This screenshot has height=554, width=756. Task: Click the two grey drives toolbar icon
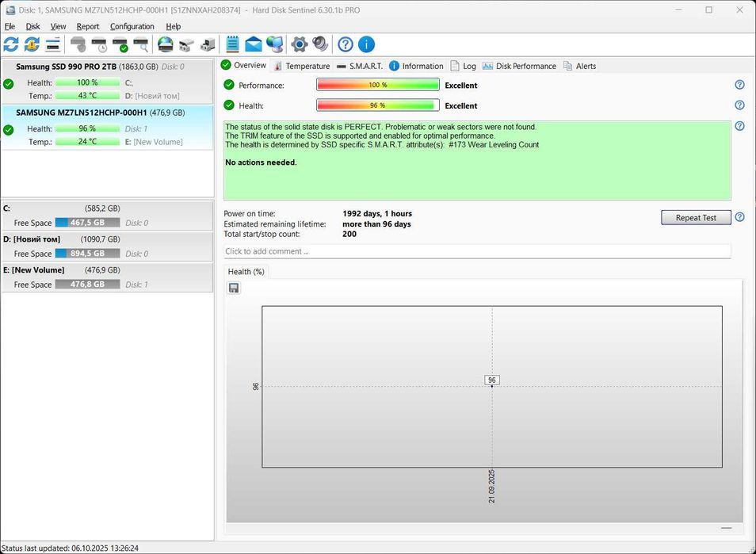tap(186, 44)
